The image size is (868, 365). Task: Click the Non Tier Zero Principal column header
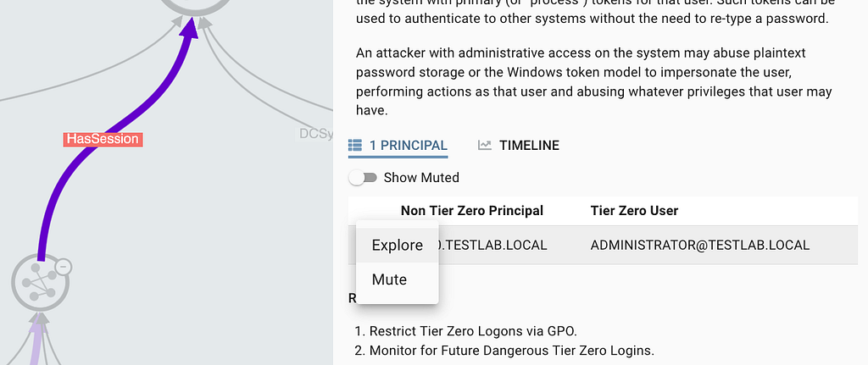point(471,211)
